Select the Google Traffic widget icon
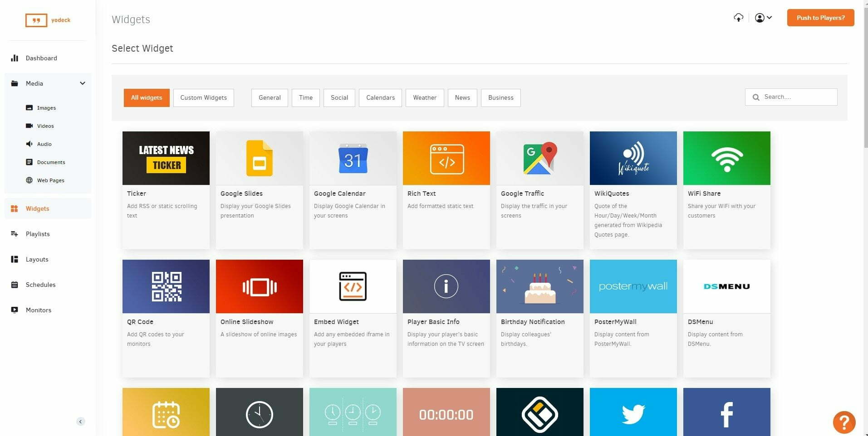The height and width of the screenshot is (436, 868). (540, 158)
